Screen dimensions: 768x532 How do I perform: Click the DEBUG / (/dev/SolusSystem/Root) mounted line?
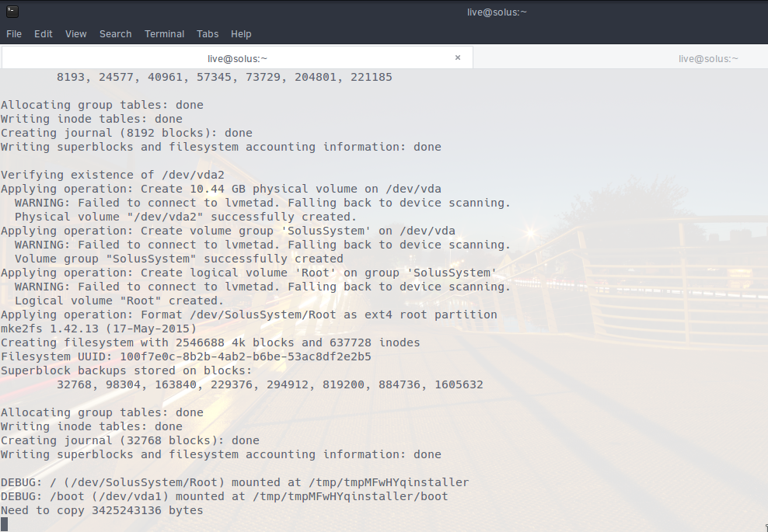[235, 482]
